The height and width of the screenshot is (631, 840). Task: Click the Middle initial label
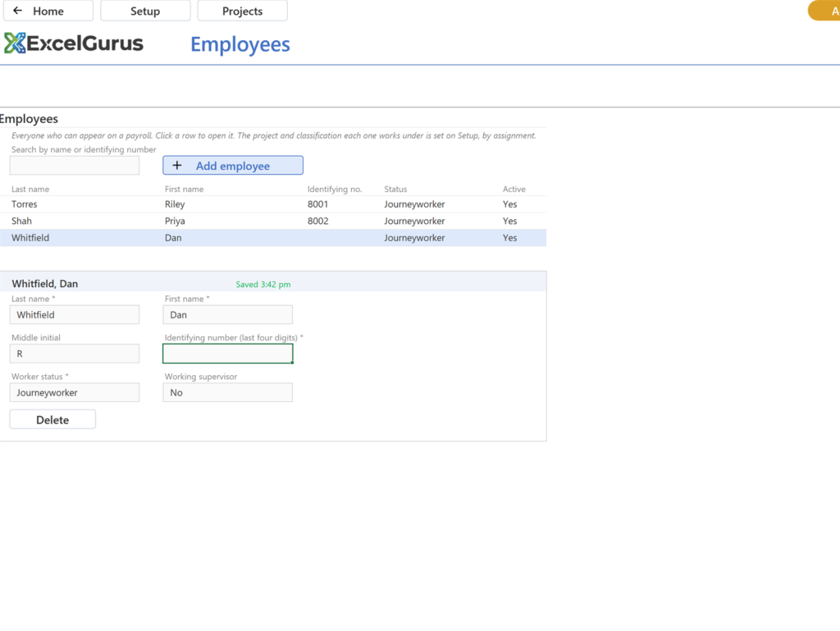point(35,337)
